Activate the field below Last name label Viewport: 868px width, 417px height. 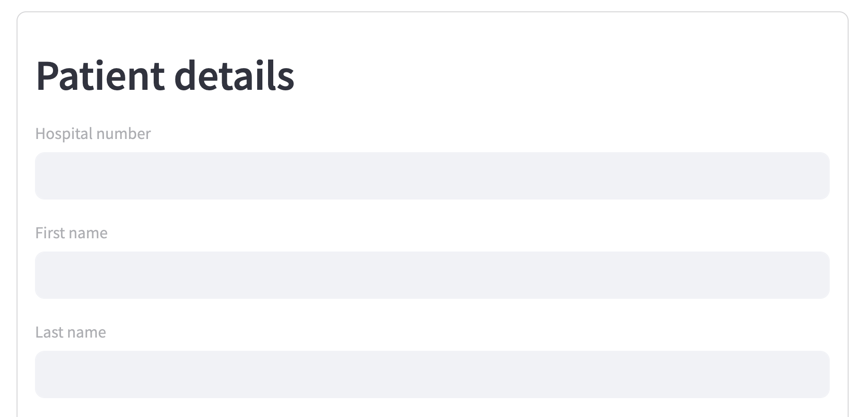(x=432, y=374)
